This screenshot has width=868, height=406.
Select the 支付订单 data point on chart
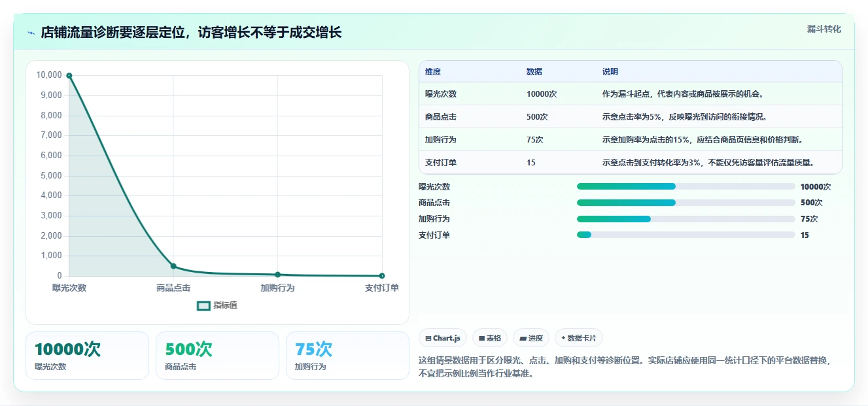382,276
